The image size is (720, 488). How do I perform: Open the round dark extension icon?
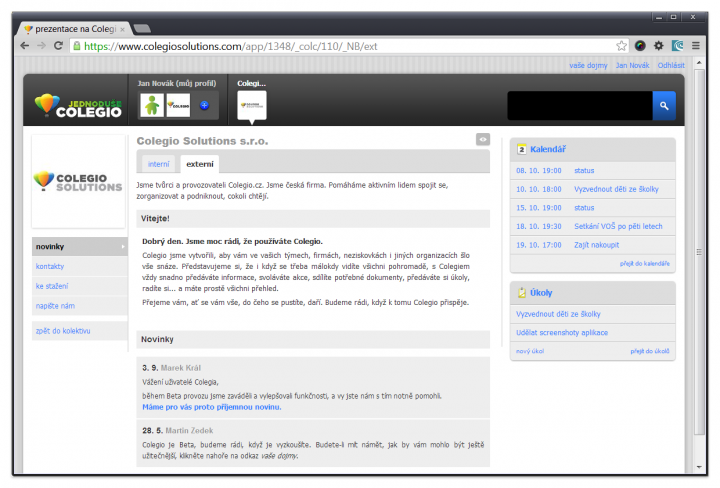click(x=640, y=46)
